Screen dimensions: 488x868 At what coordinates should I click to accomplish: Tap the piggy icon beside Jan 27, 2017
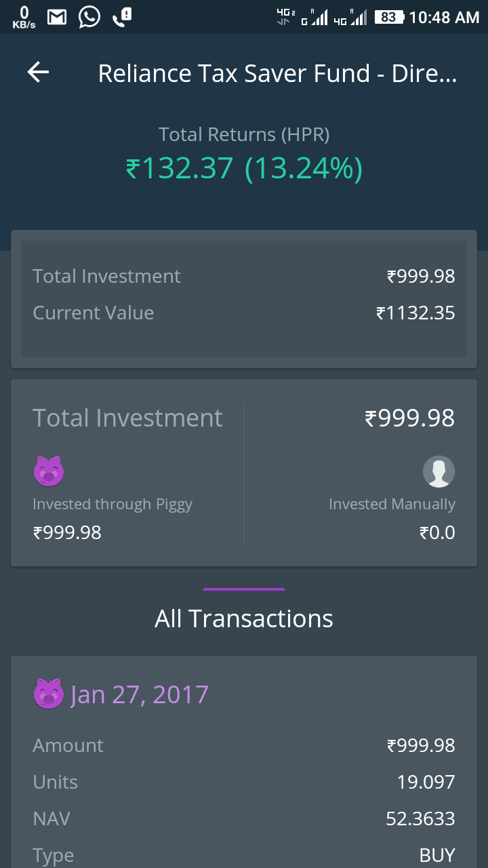[x=49, y=694]
